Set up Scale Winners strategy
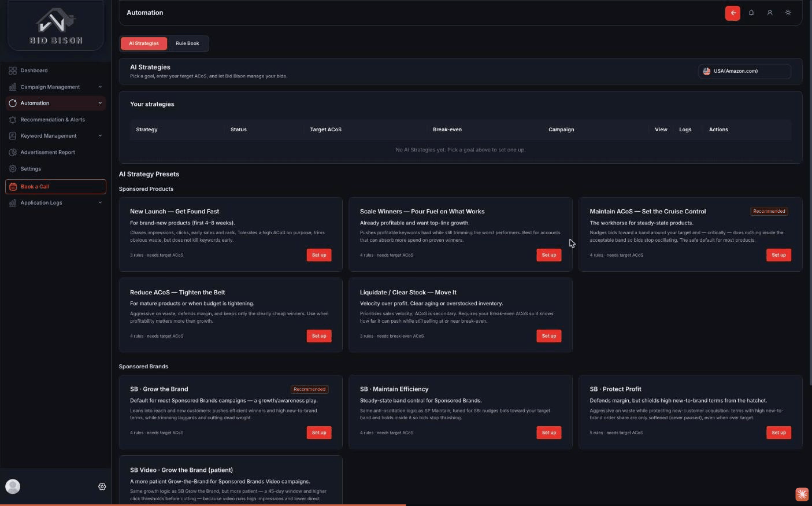 548,255
